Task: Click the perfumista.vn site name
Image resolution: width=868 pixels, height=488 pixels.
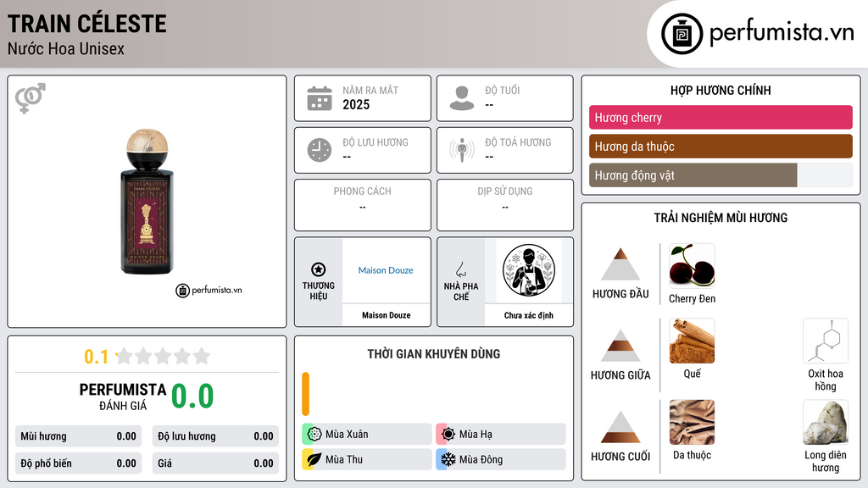Action: (x=782, y=33)
